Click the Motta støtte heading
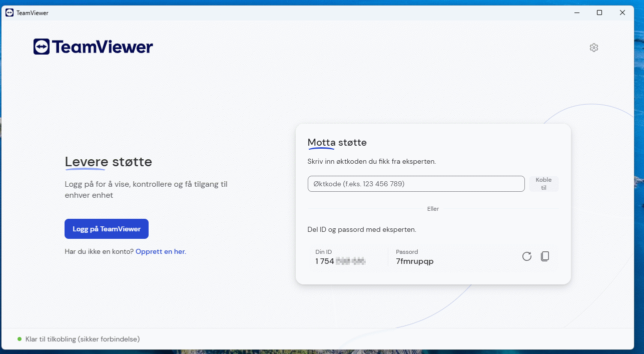 [337, 143]
